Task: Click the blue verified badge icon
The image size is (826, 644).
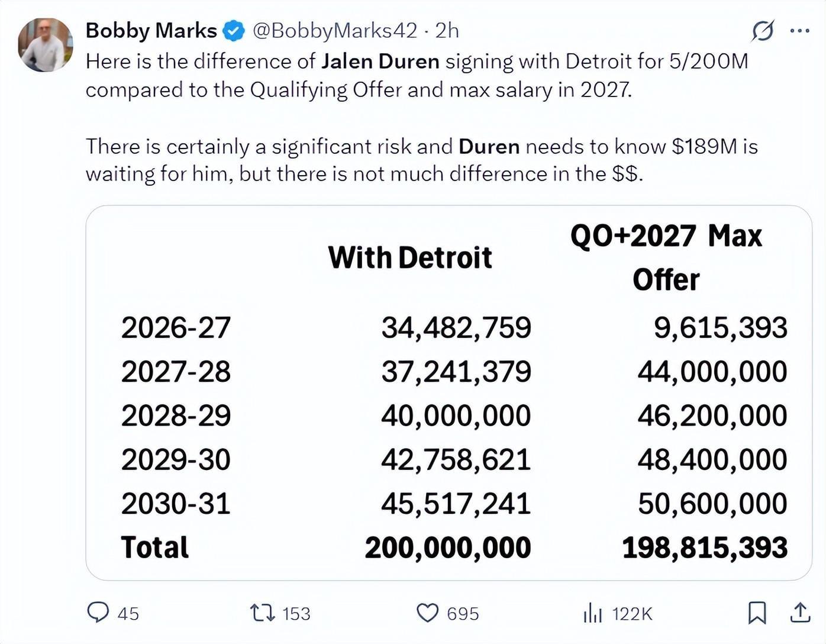Action: (234, 31)
